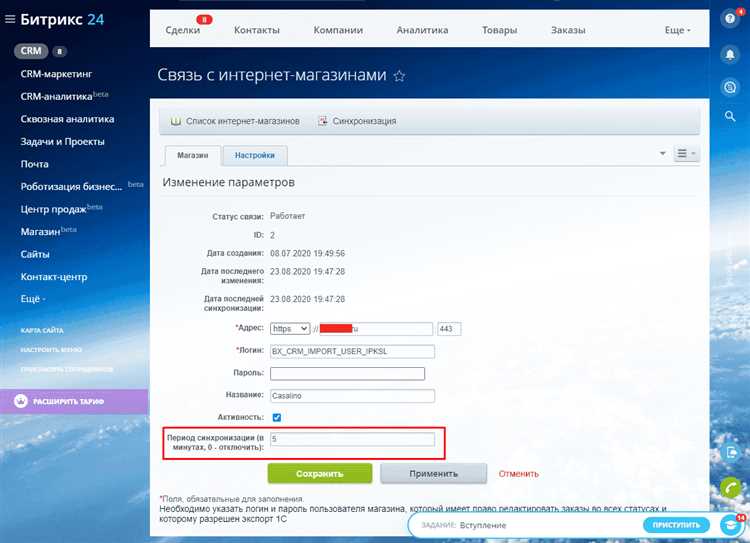Open the Контакты tab
Image resolution: width=750 pixels, height=543 pixels.
click(x=257, y=30)
